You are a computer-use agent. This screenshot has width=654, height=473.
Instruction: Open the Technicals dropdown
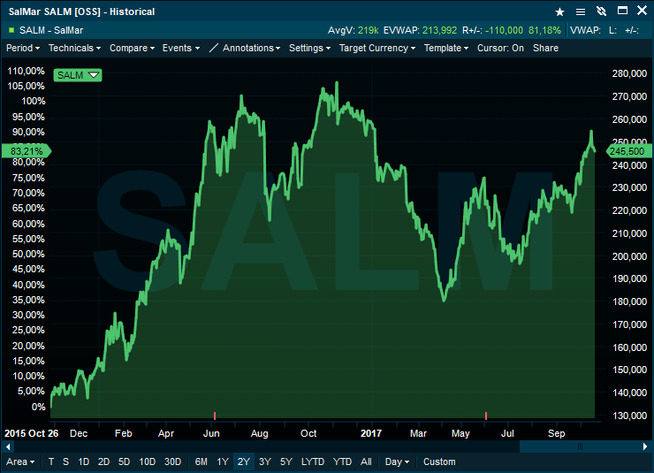click(75, 48)
